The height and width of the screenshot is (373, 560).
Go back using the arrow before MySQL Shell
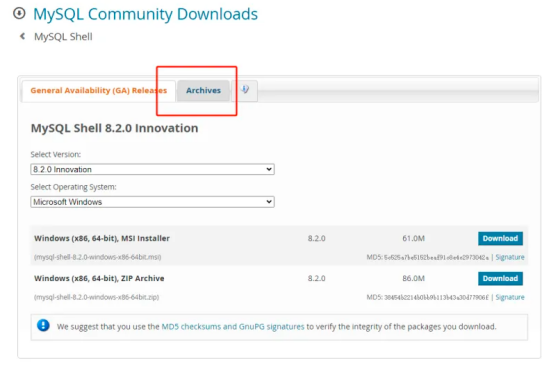pyautogui.click(x=22, y=36)
